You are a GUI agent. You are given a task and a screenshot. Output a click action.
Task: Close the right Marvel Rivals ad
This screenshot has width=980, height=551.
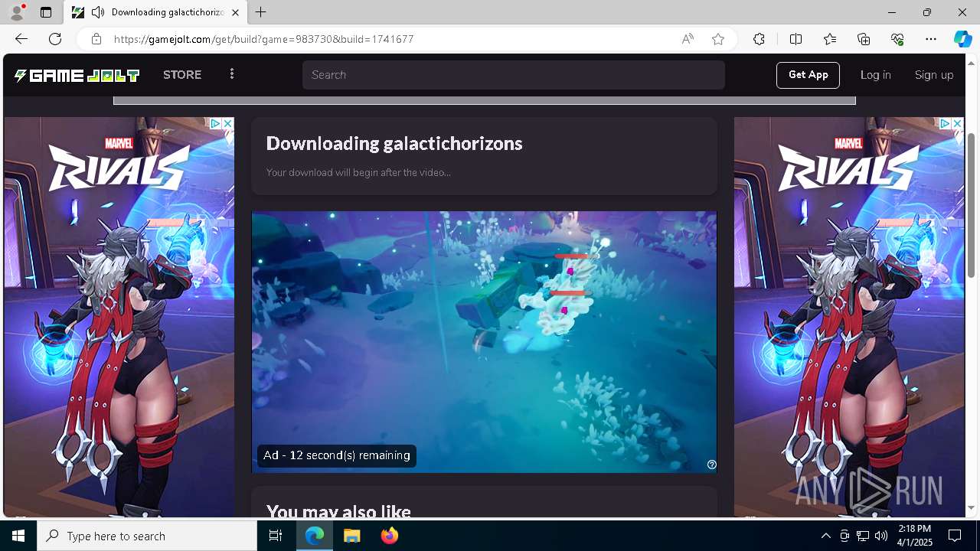pyautogui.click(x=957, y=123)
